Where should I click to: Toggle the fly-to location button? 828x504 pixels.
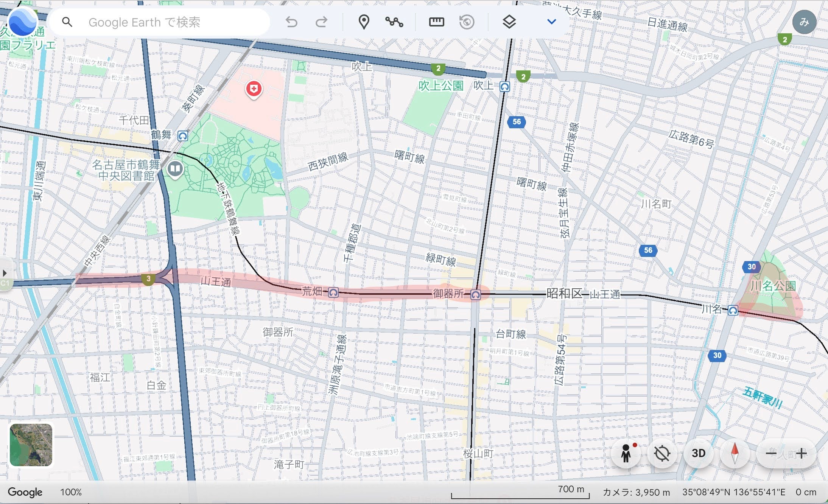coord(662,453)
